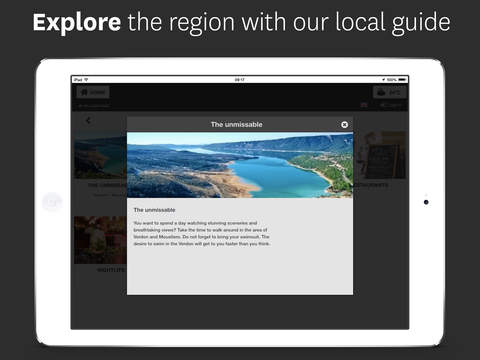
Task: Click the description paragraph in the popup
Action: [x=202, y=233]
